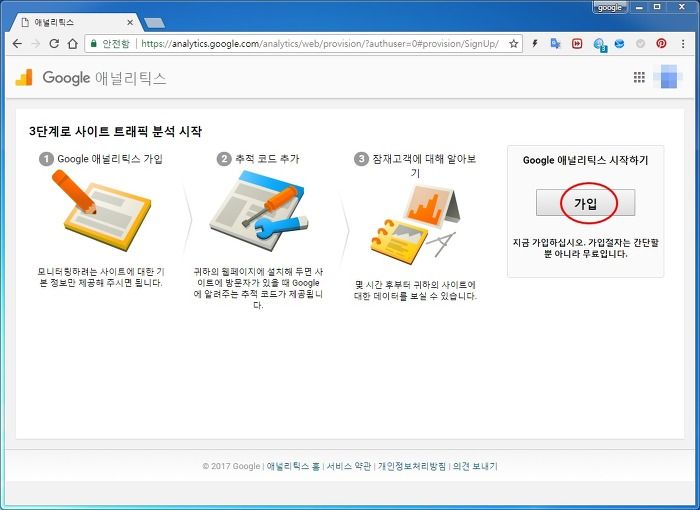Open the browser Home page icon
700x510 pixels.
(x=72, y=43)
